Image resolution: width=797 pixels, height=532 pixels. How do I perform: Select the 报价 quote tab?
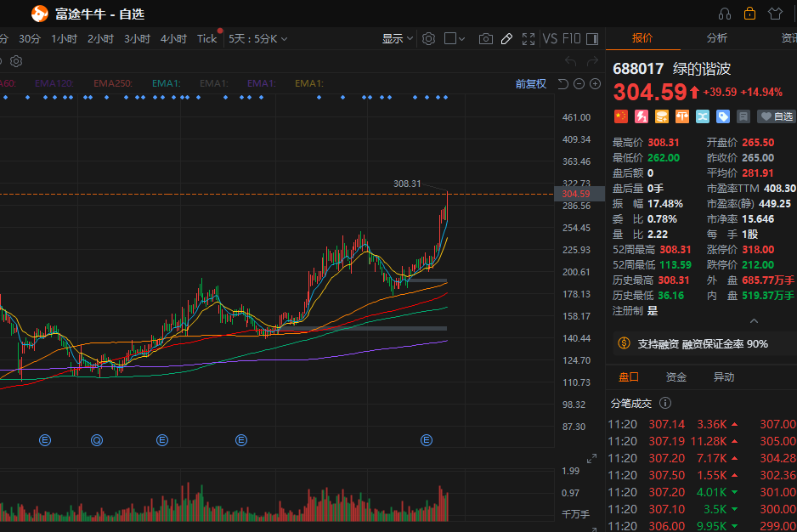642,38
